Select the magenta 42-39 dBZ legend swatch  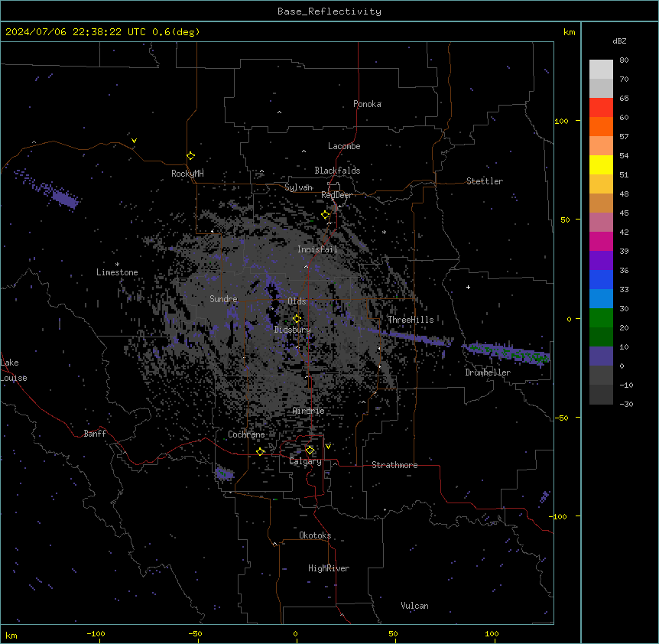[601, 242]
